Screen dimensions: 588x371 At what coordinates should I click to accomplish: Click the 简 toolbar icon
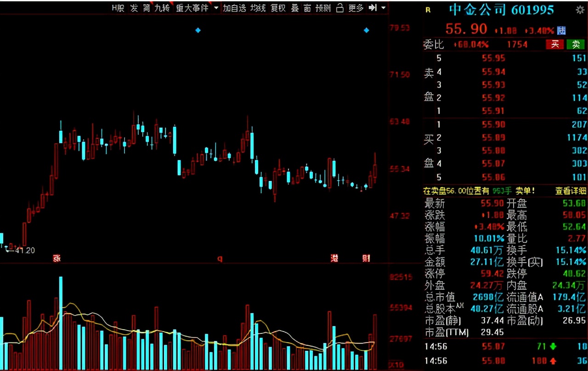[147, 8]
